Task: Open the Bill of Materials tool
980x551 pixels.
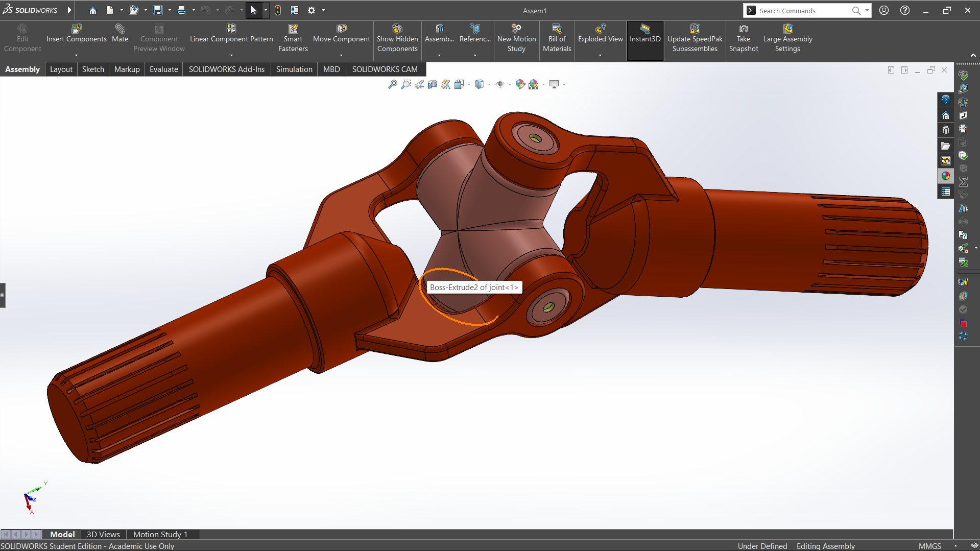Action: (557, 38)
